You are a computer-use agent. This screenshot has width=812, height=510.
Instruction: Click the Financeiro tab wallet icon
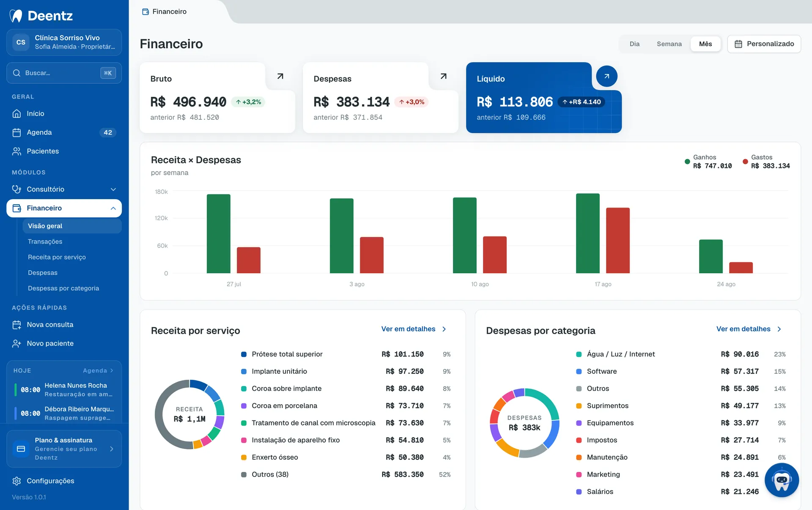[x=145, y=11]
